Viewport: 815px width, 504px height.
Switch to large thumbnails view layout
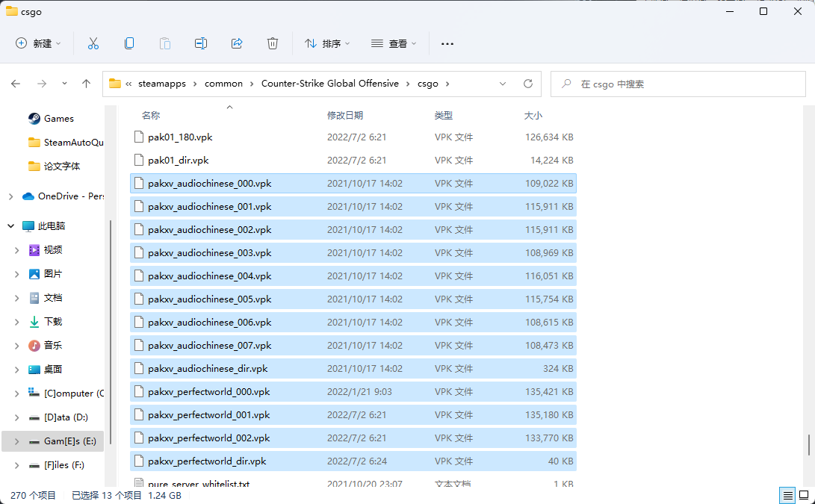804,495
